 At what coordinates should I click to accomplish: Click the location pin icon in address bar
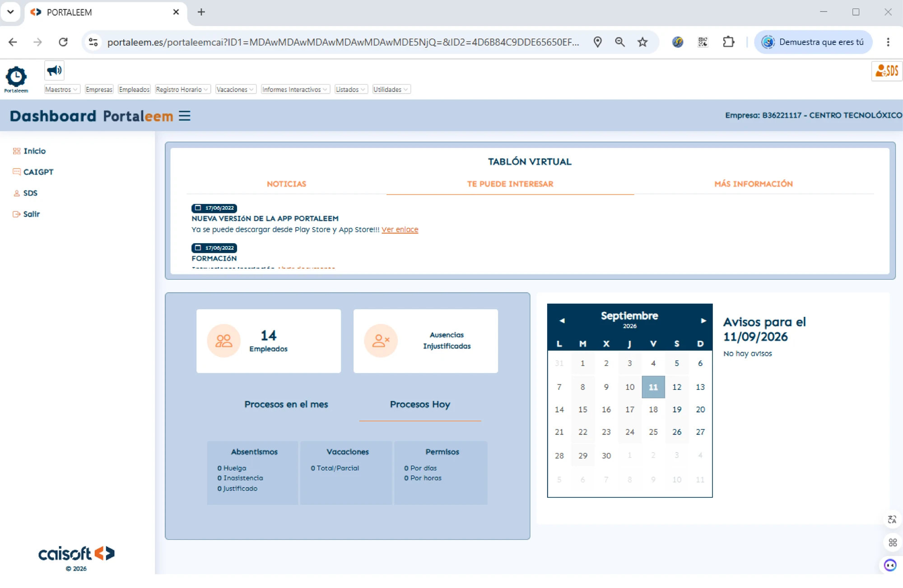(598, 42)
